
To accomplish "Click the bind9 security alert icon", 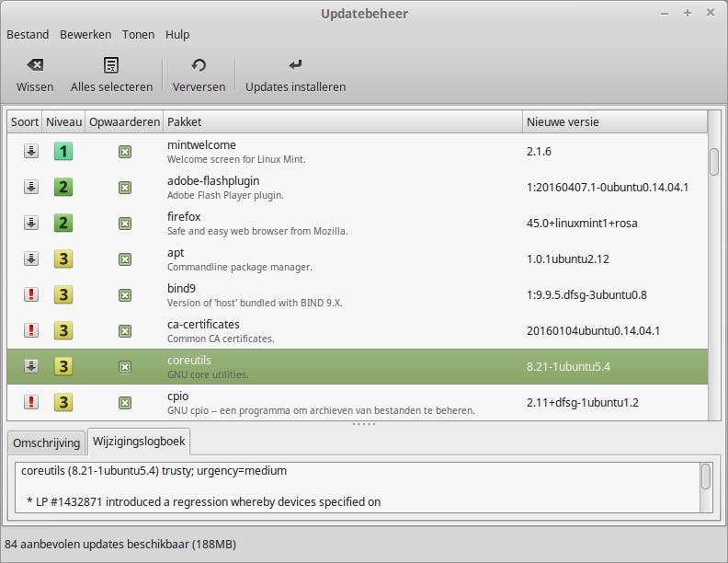I will point(31,294).
